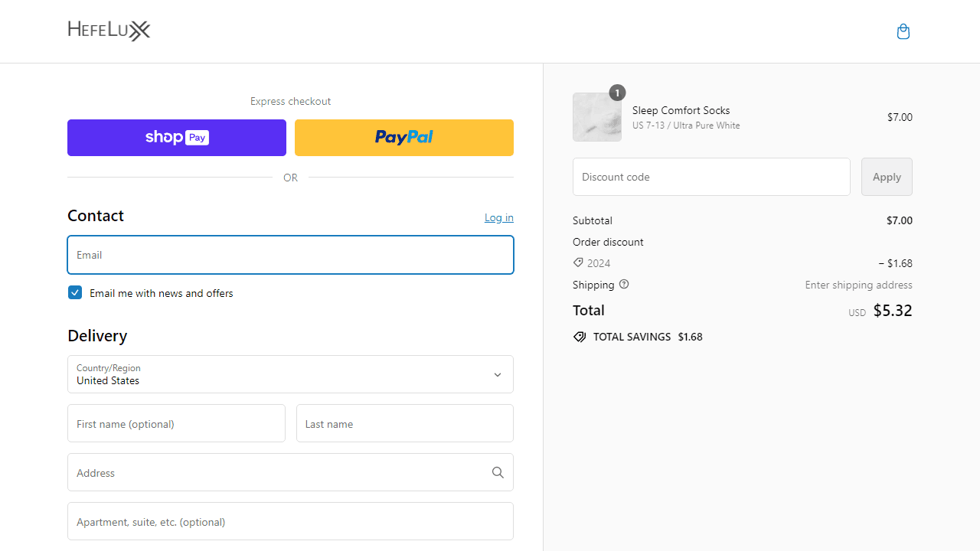The image size is (980, 551).
Task: Focus the Email input field
Action: (290, 255)
